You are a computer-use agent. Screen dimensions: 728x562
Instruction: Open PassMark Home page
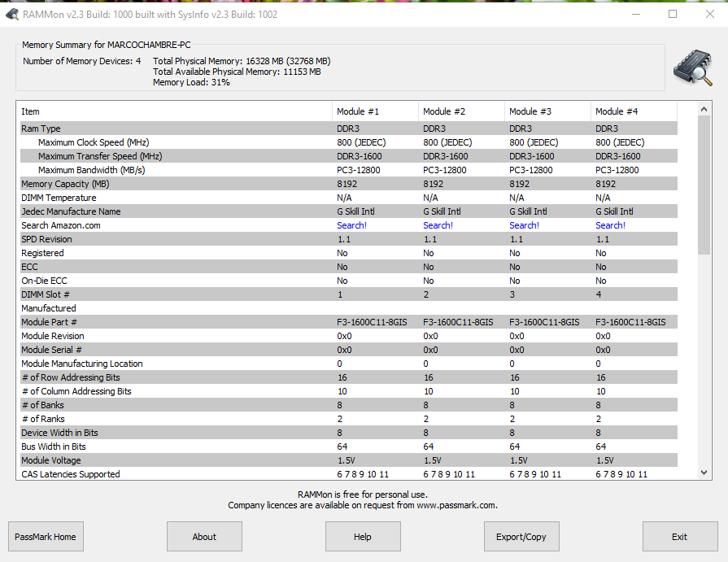[46, 537]
